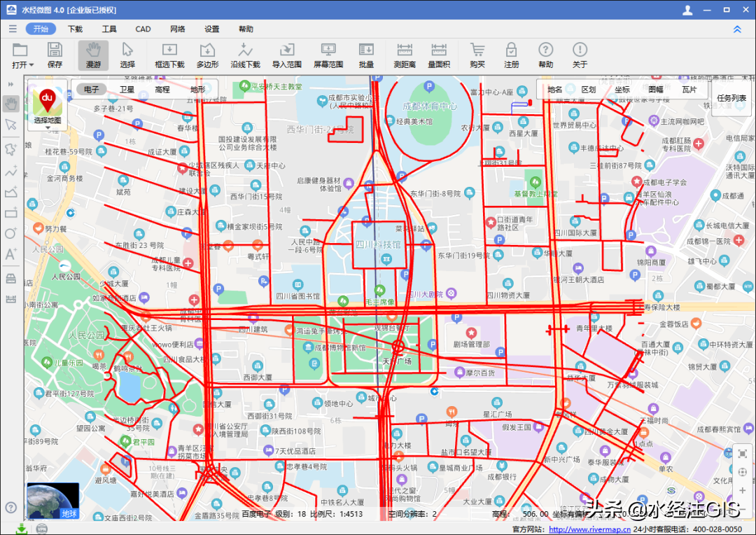Open the 关于 about info icon

(580, 55)
